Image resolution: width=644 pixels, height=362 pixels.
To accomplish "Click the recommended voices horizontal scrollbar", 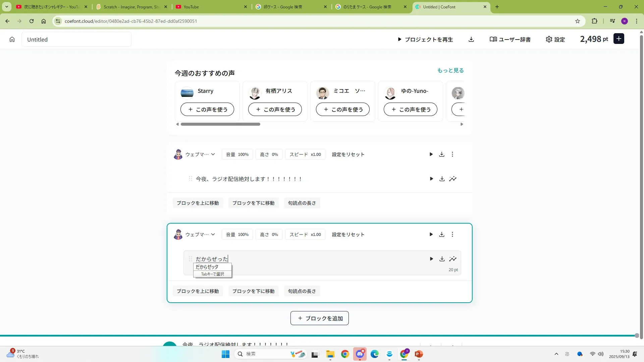I will [220, 124].
